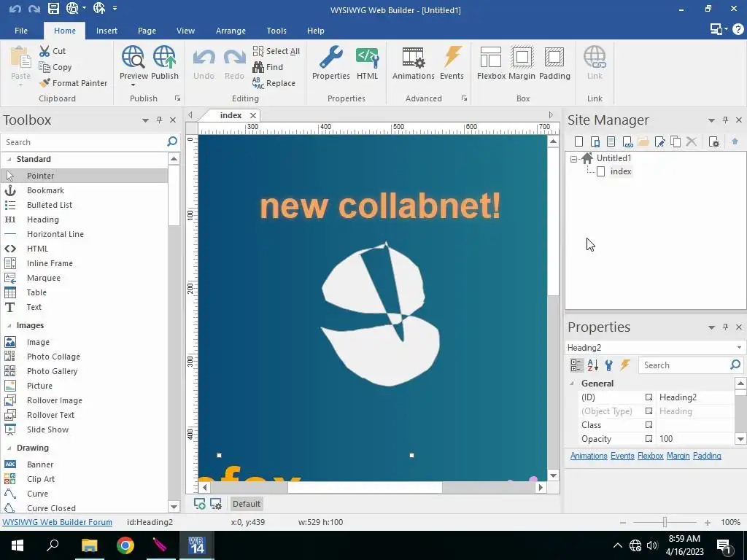This screenshot has width=747, height=560.
Task: Click the zoom slider handle
Action: (665, 522)
